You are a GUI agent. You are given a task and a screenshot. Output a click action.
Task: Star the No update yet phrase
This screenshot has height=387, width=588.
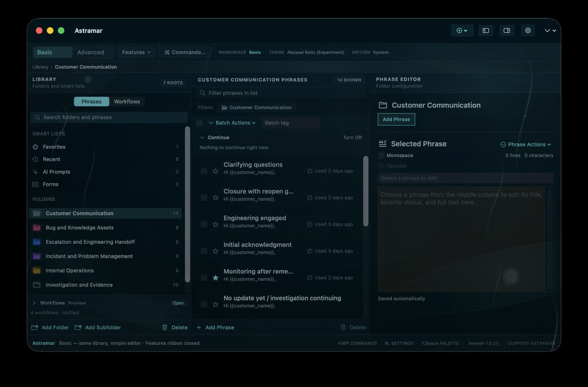[215, 304]
